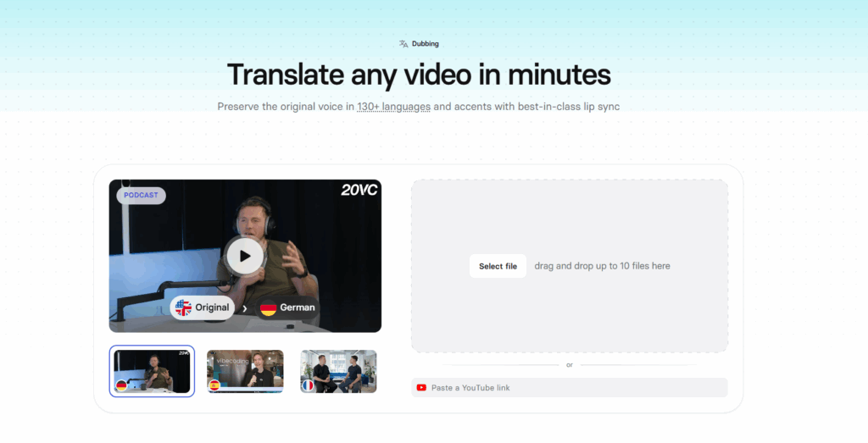Click the 20VC logo on the video
This screenshot has width=868, height=443.
[359, 191]
